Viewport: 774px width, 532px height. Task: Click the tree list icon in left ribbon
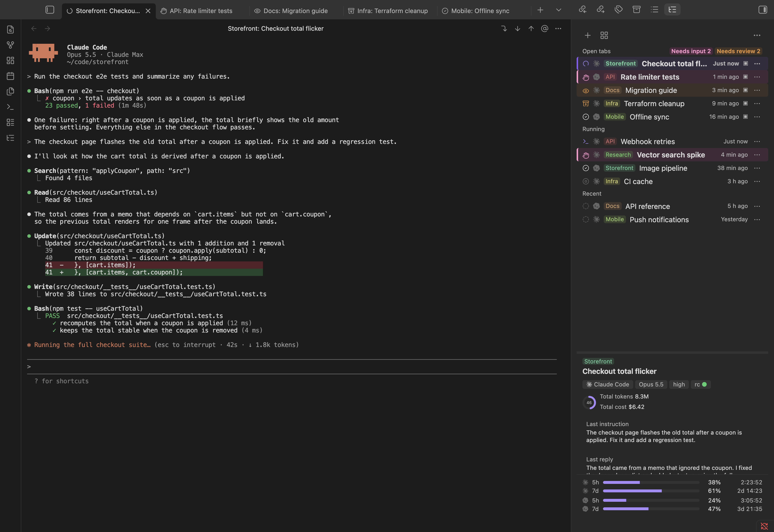10,138
